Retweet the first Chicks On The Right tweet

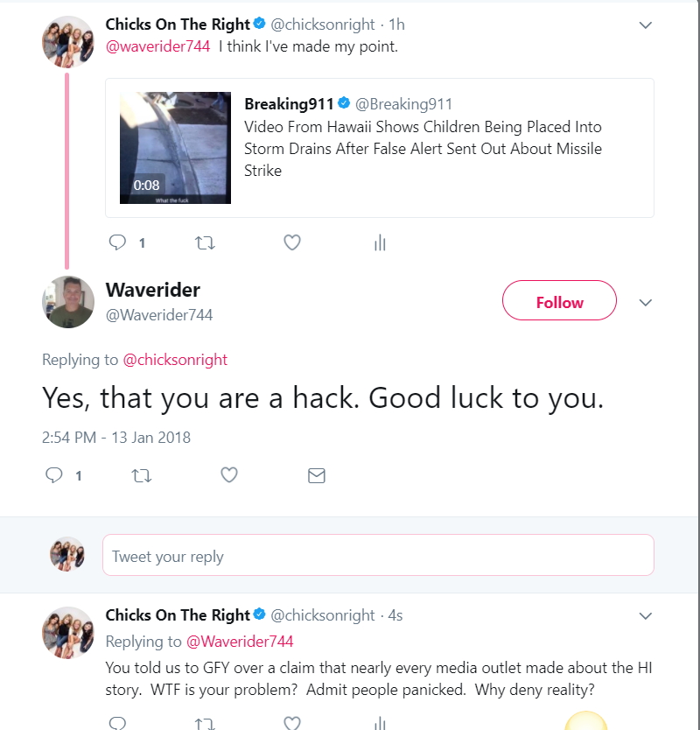click(x=205, y=242)
